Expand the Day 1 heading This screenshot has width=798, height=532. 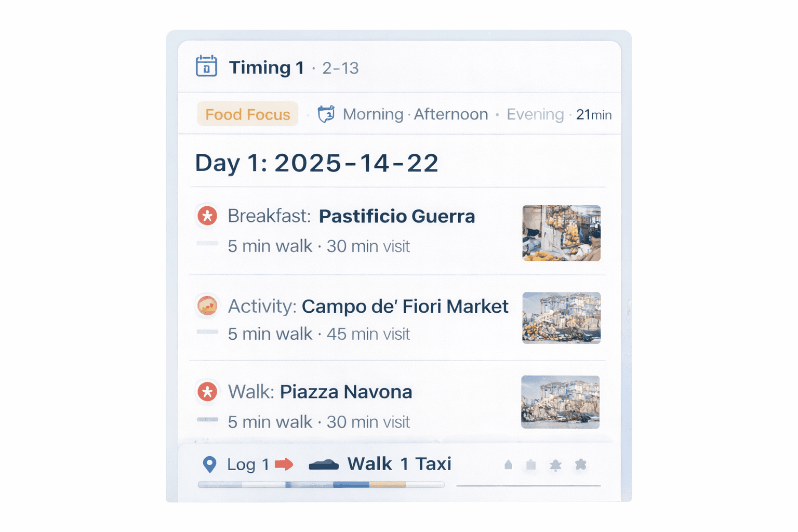pos(316,163)
